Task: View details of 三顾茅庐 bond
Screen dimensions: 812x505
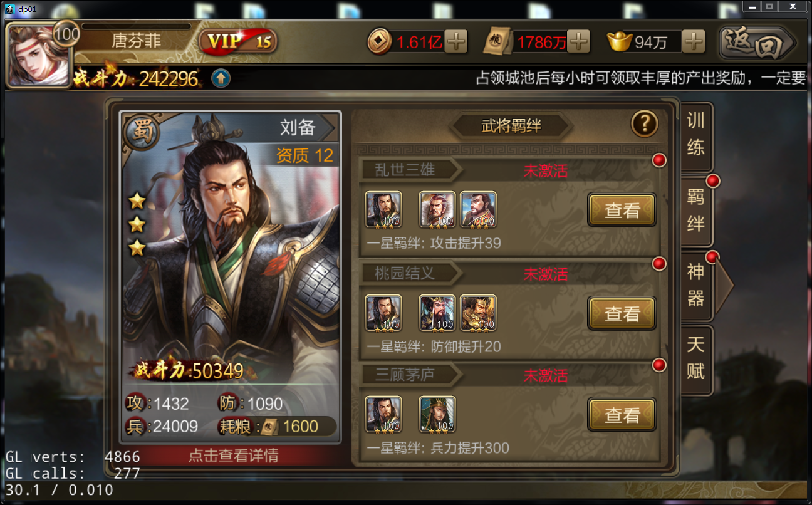Action: [x=622, y=415]
